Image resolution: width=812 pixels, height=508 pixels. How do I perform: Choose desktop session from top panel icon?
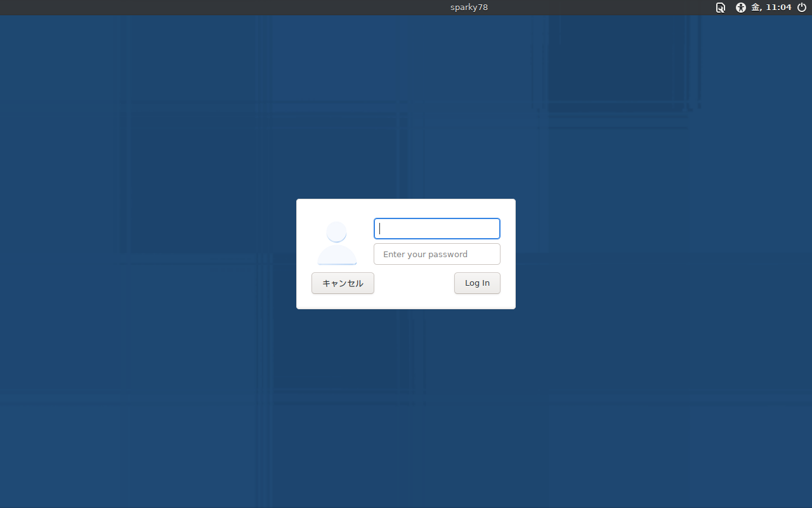(x=721, y=8)
